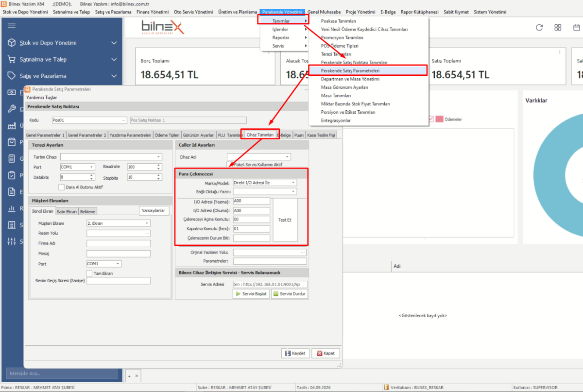Open the Cihaz Adı dropdown
Viewport: 583px width, 392px height.
coord(287,157)
